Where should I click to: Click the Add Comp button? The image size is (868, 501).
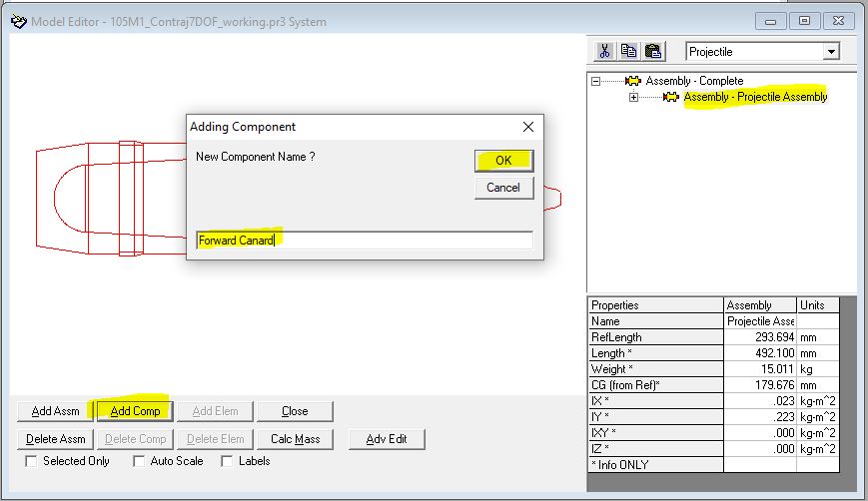pyautogui.click(x=135, y=411)
